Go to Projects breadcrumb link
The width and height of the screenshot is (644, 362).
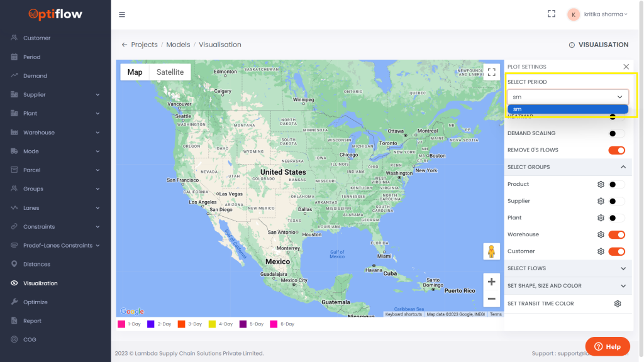[x=144, y=45]
